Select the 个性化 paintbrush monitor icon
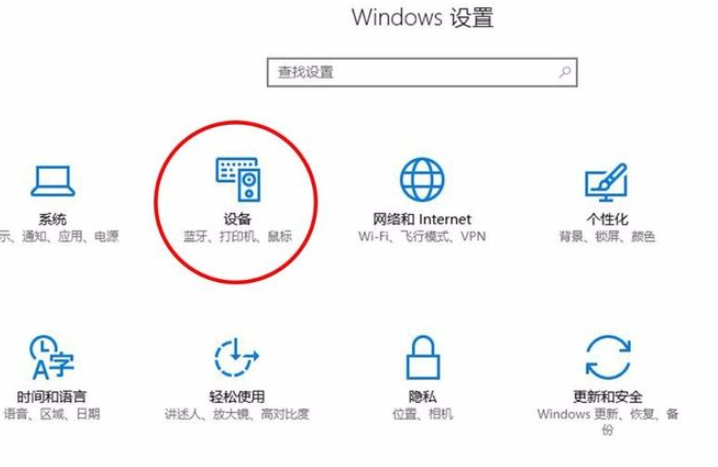718x467 pixels. (606, 182)
